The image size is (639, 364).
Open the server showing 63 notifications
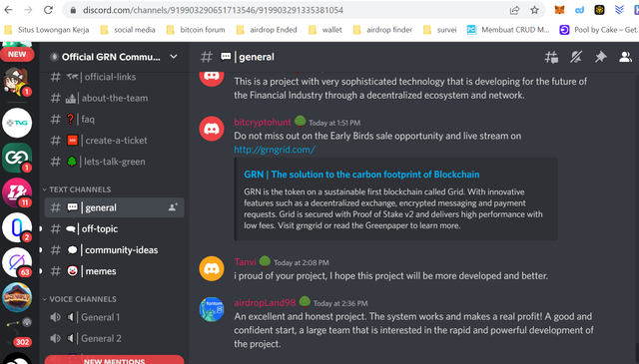[17, 262]
